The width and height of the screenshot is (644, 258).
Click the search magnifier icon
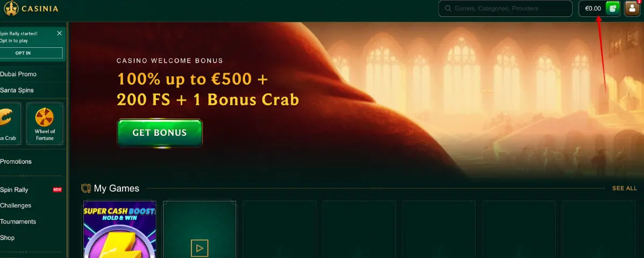(448, 9)
